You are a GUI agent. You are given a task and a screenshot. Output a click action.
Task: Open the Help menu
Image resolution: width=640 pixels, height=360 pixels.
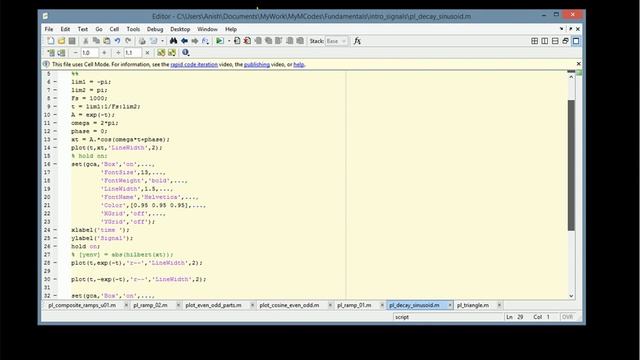pyautogui.click(x=231, y=29)
